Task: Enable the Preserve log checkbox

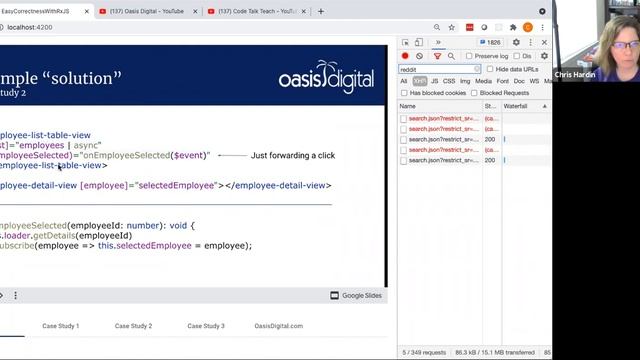Action: [x=469, y=56]
